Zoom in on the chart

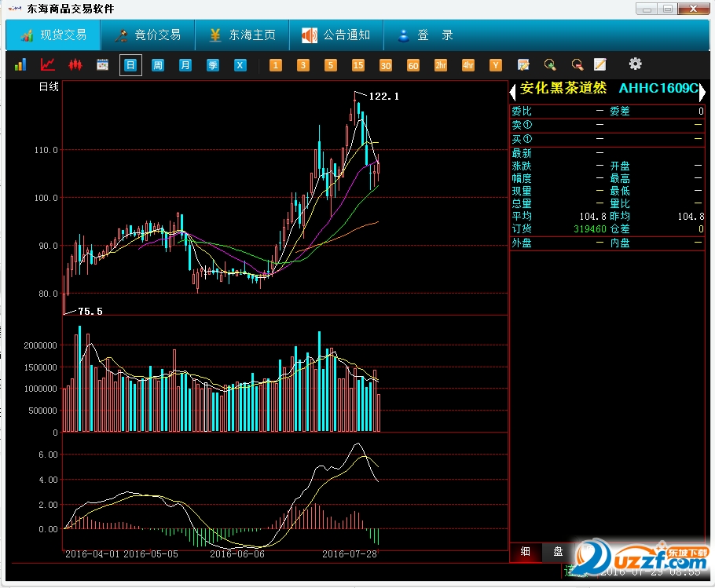tap(550, 64)
